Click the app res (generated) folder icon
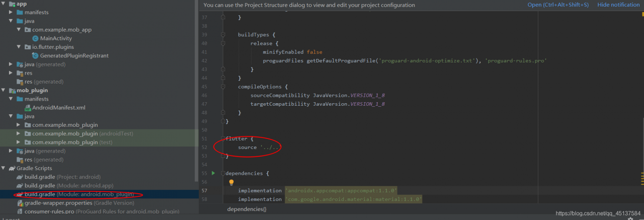The image size is (644, 220). click(x=20, y=82)
